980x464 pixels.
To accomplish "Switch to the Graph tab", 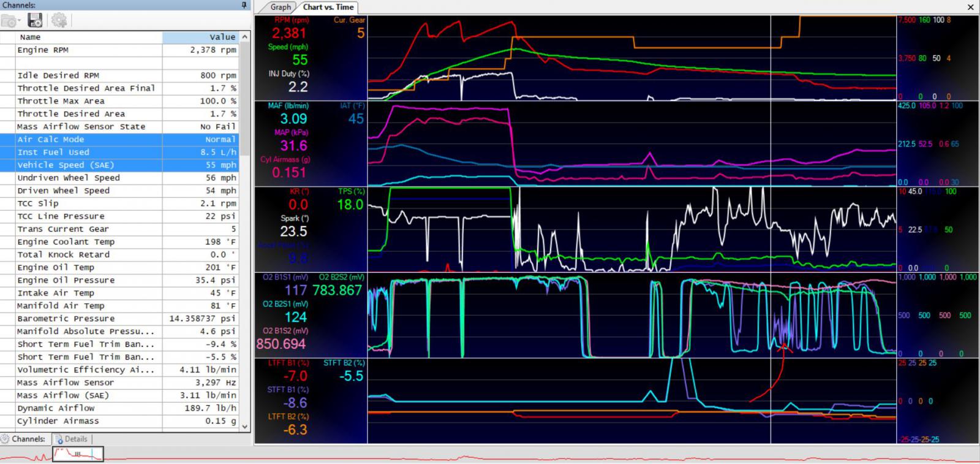I will [x=281, y=7].
